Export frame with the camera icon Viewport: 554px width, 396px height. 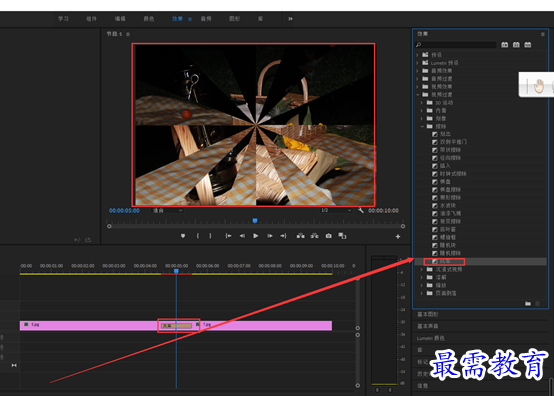tap(329, 236)
